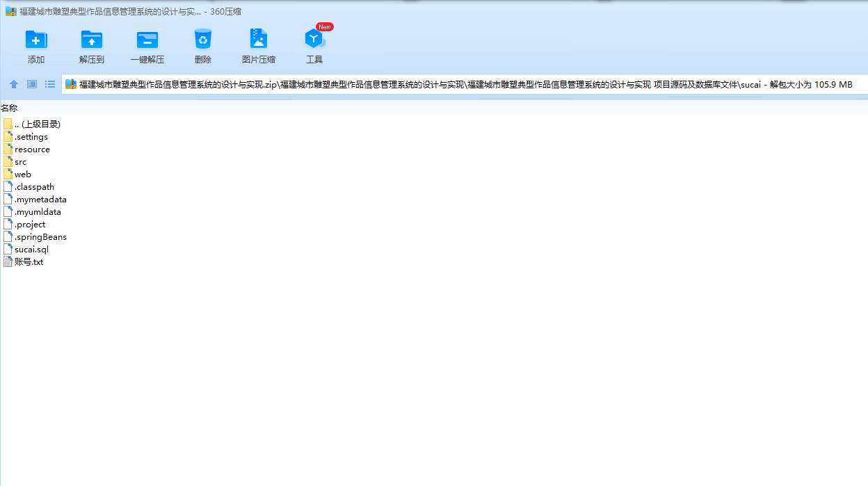Viewport: 868px width, 486px height.
Task: Select the .classpath file name
Action: [x=34, y=187]
